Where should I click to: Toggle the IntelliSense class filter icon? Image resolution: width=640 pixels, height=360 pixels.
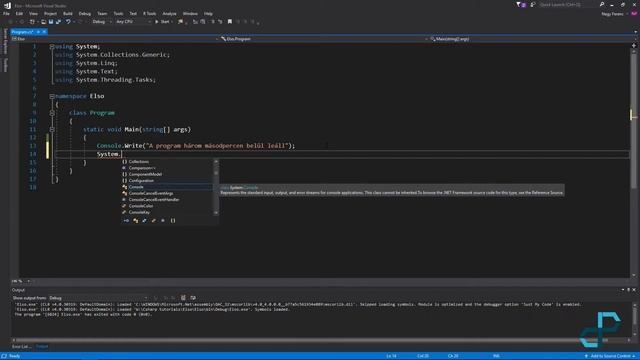point(136,221)
